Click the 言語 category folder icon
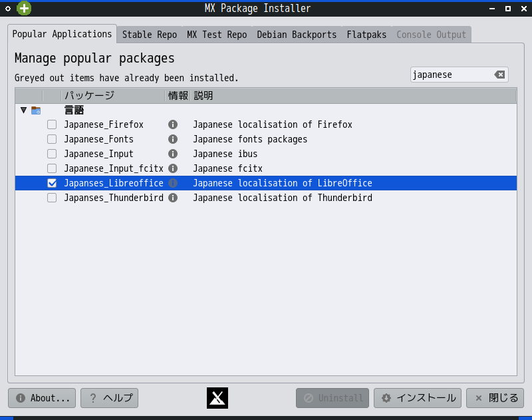This screenshot has height=420, width=532. 36,110
